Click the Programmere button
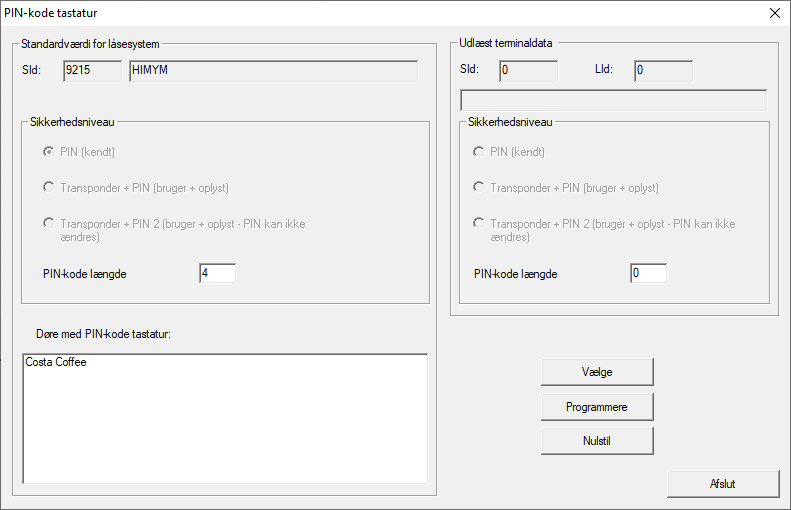This screenshot has height=510, width=791. point(596,407)
